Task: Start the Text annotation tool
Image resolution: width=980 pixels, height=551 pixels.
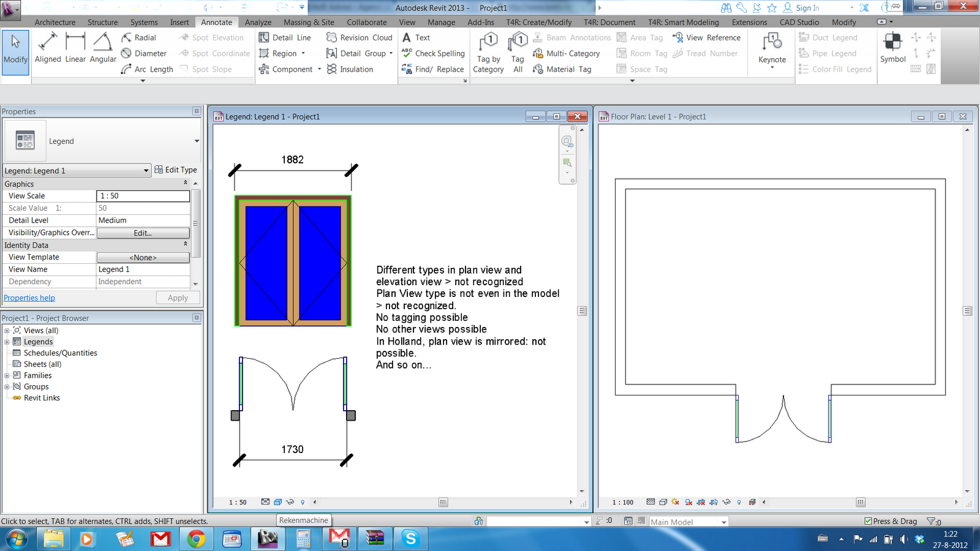Action: [x=416, y=37]
